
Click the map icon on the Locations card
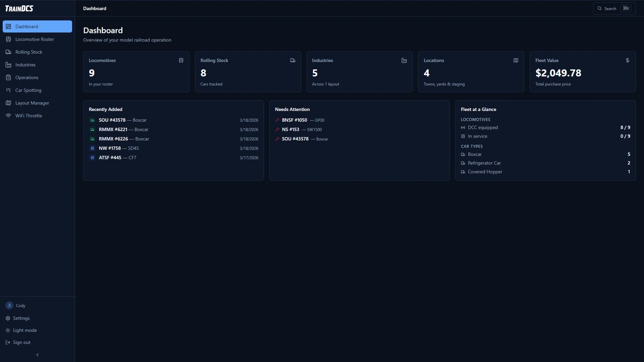[516, 60]
